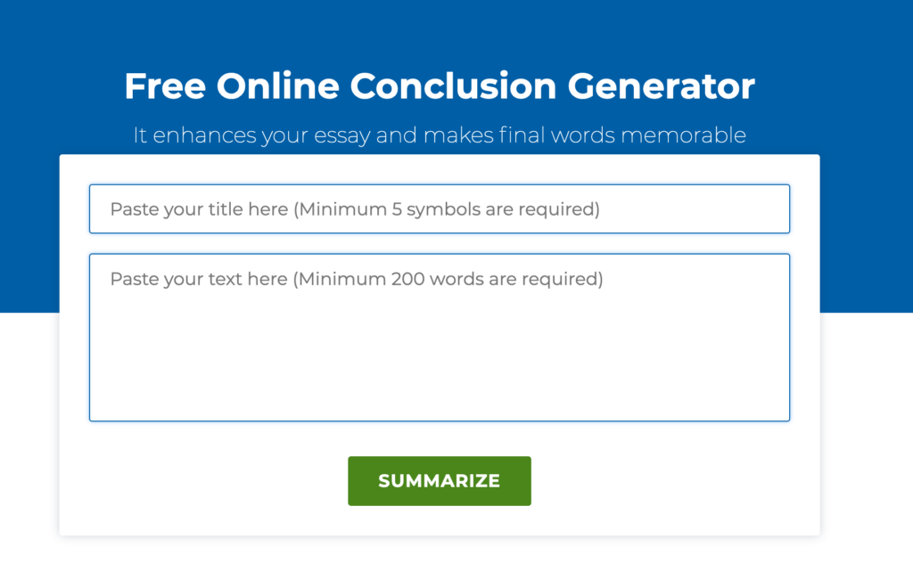913x588 pixels.
Task: Click inside the essay text area
Action: pyautogui.click(x=439, y=337)
